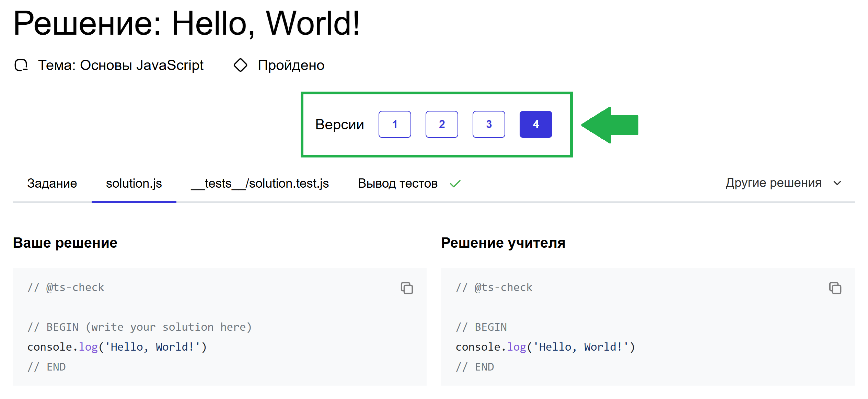This screenshot has width=868, height=399.
Task: Show the Вывод тестов tab
Action: (x=397, y=184)
